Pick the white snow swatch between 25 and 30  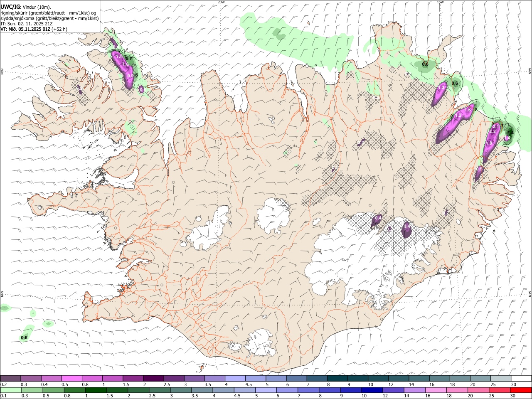pos(521,378)
